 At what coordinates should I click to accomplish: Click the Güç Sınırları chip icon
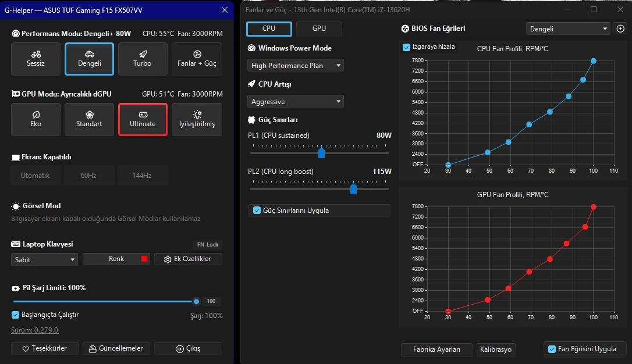click(x=251, y=120)
